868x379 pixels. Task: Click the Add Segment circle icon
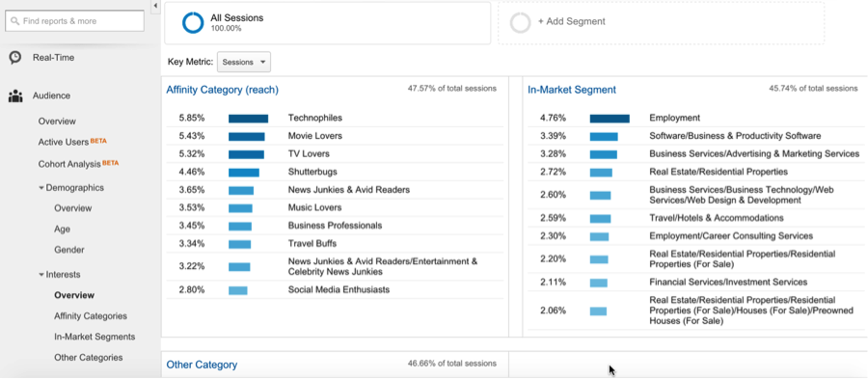(521, 23)
